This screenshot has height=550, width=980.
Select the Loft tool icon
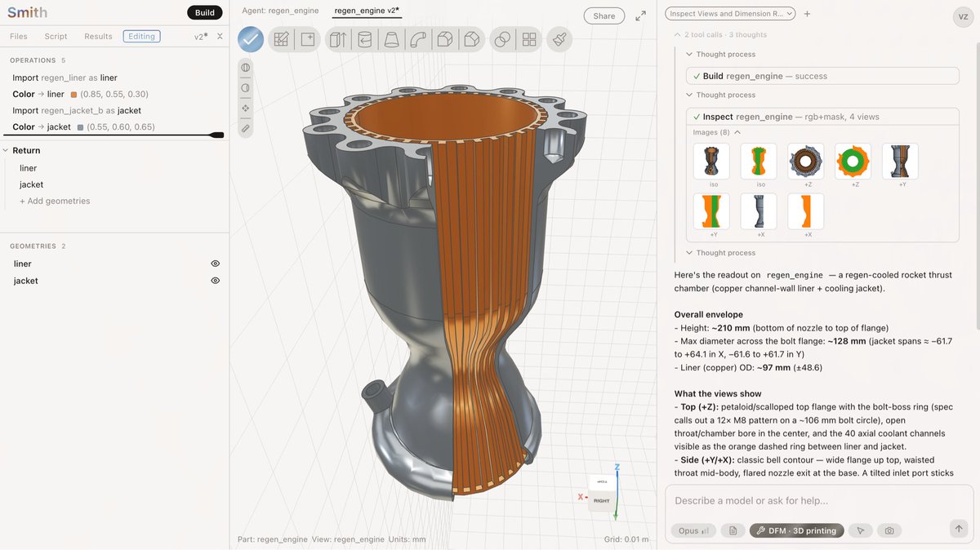pos(391,39)
